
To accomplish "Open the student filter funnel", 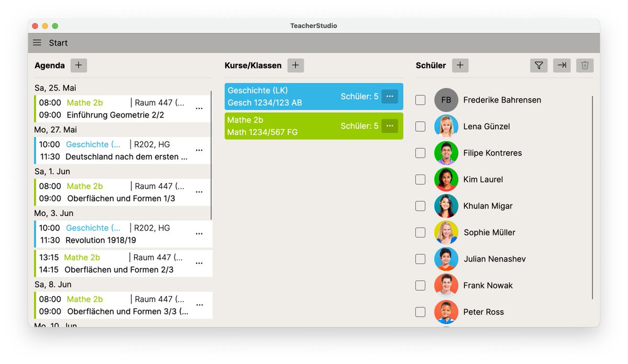I will (x=539, y=65).
